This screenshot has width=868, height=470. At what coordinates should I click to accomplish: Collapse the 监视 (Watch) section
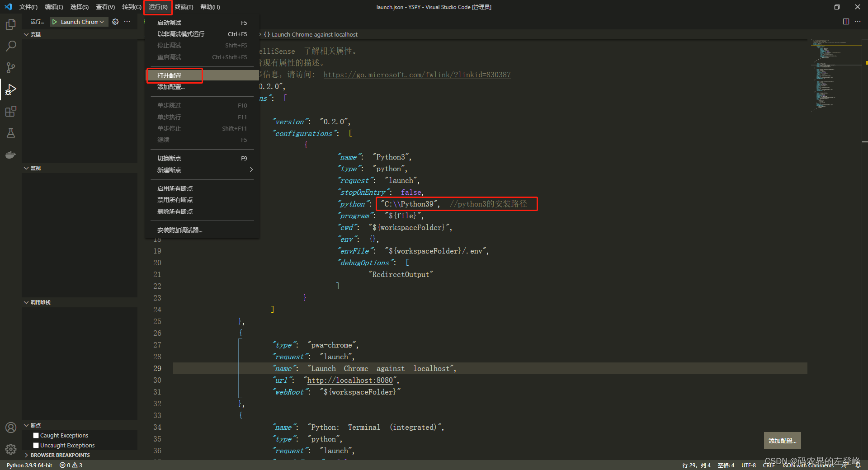point(35,168)
